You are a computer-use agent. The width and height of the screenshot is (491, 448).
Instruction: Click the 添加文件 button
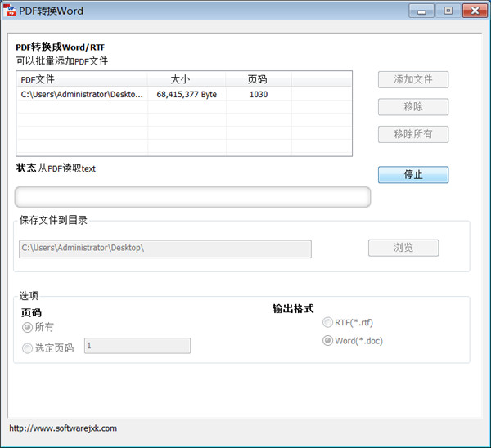413,79
